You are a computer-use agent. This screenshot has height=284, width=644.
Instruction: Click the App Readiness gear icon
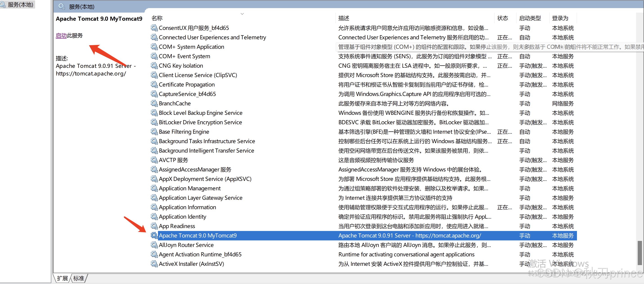(x=154, y=226)
